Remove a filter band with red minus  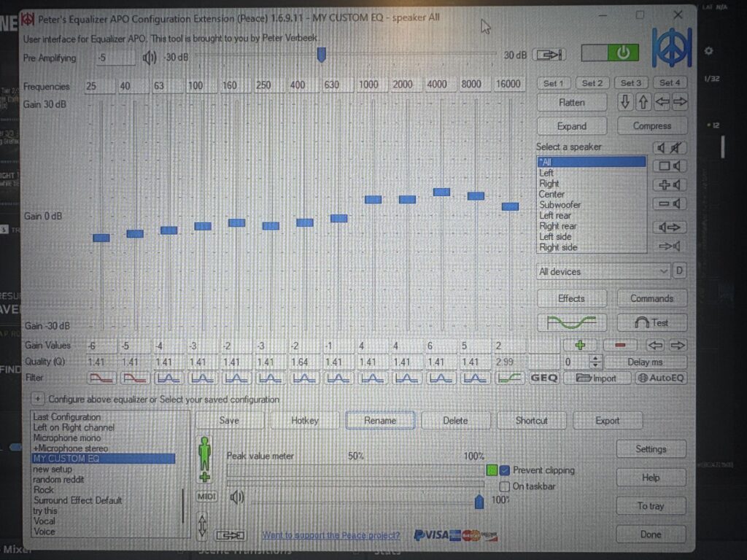(620, 345)
